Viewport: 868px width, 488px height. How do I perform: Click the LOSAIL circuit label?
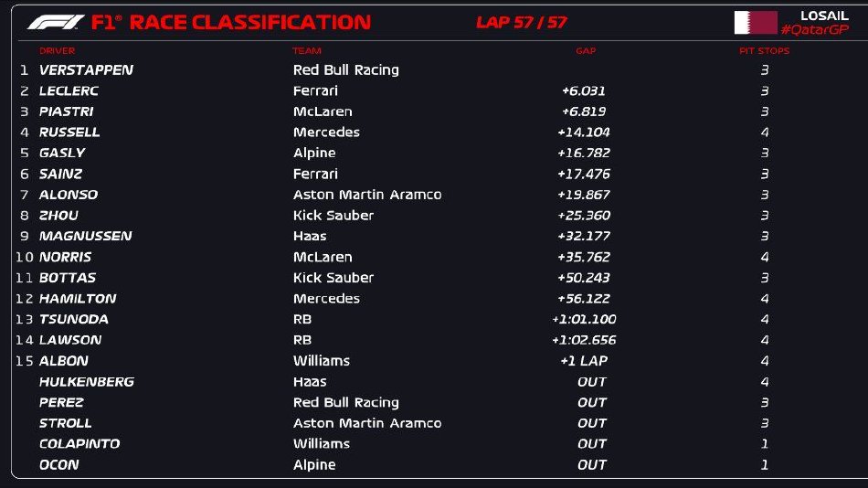(824, 16)
